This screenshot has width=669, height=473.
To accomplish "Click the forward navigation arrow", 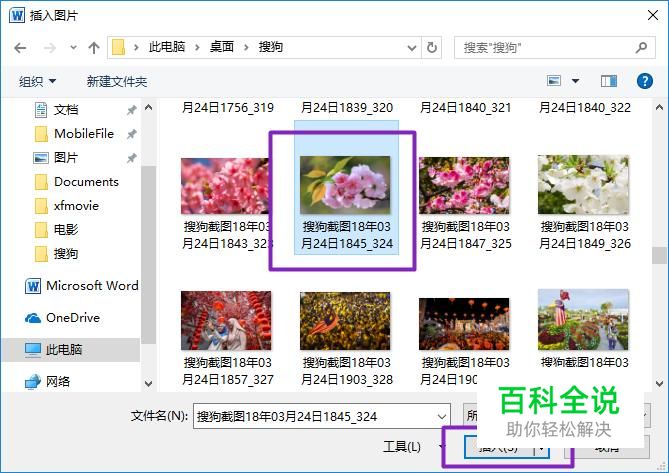I will coord(49,48).
